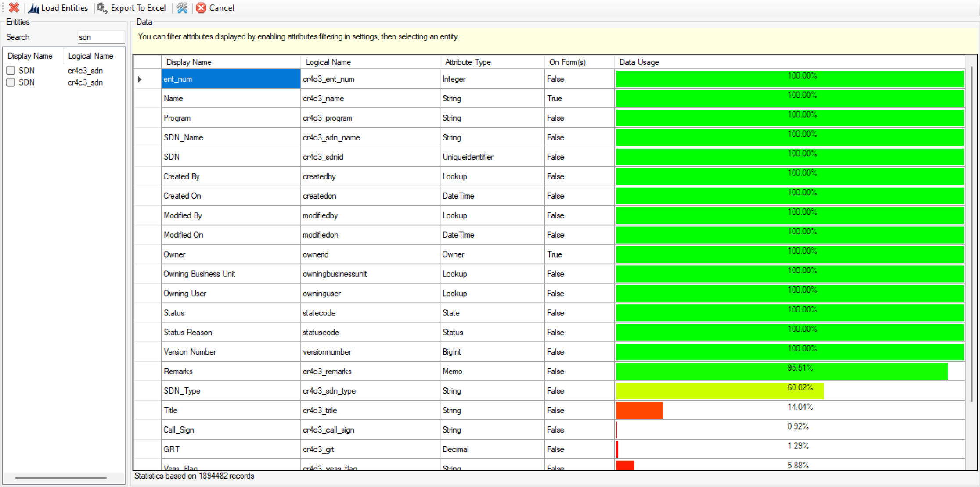The image size is (980, 487).
Task: Click the data grid vertical scrollbar
Action: [x=971, y=233]
